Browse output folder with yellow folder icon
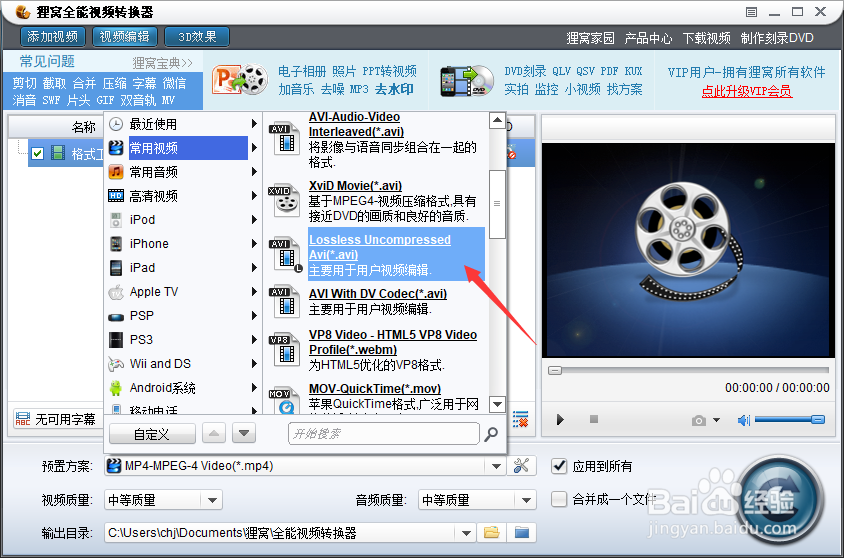The width and height of the screenshot is (844, 558). click(491, 533)
